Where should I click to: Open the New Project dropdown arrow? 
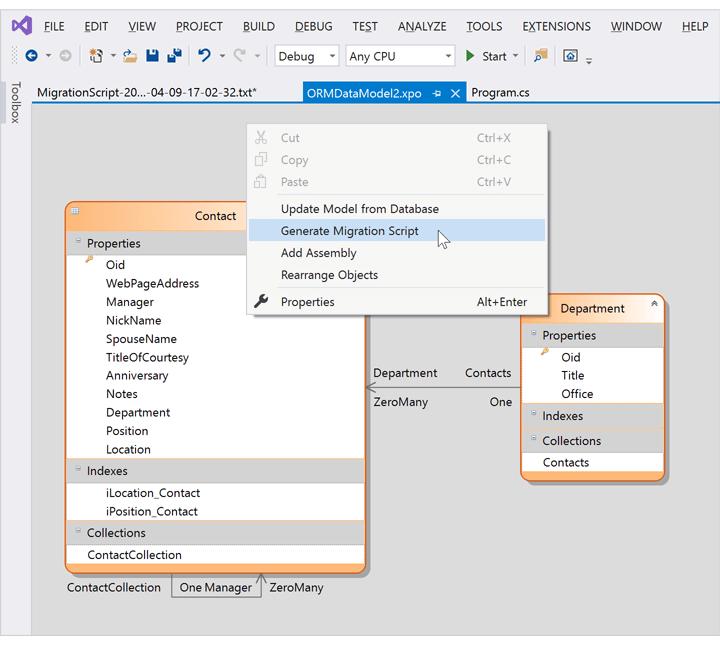(113, 56)
